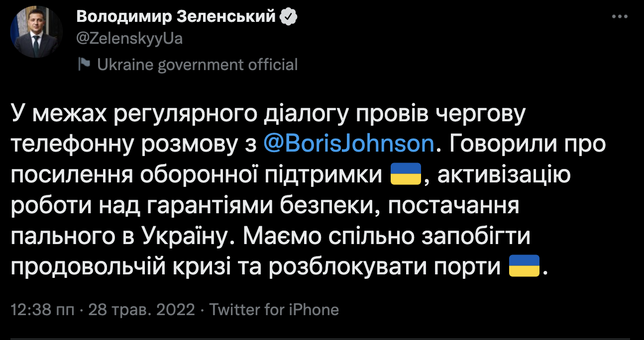Screen dimensions: 644x340
Task: Open the three-dot more options menu
Action: tap(619, 17)
